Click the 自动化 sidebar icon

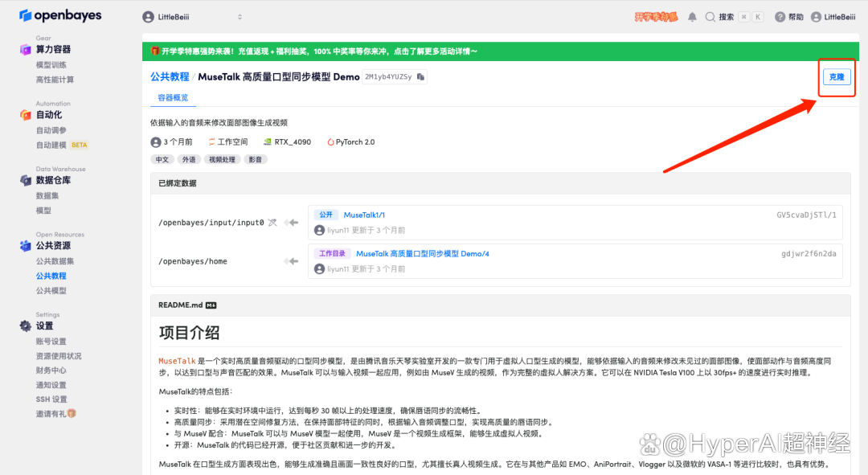click(26, 115)
